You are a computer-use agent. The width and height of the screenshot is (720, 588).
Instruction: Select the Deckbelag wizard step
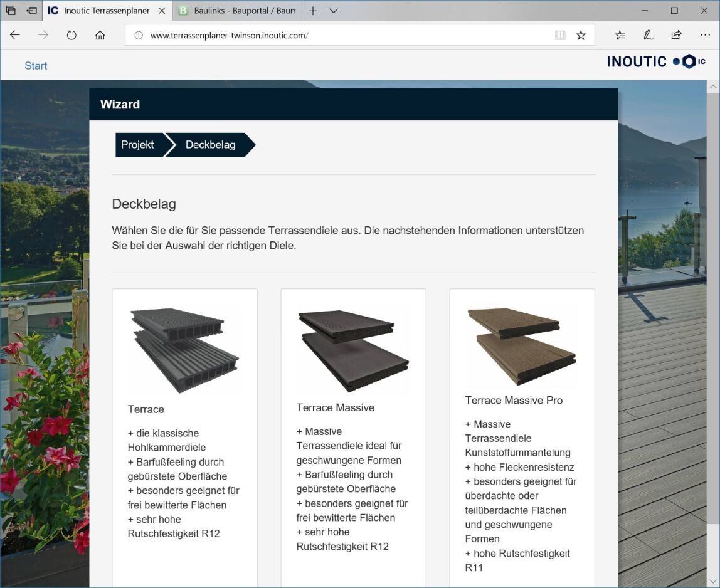210,145
